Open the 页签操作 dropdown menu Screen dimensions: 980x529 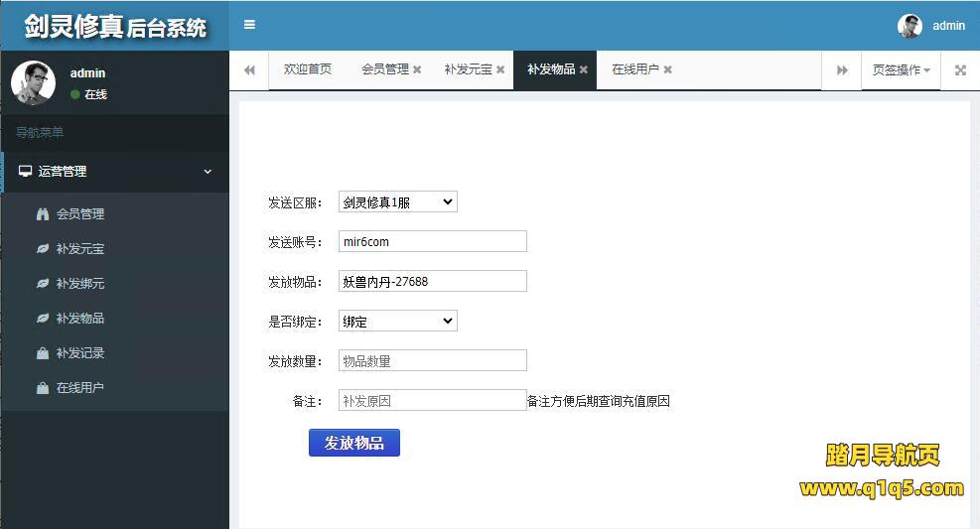pyautogui.click(x=901, y=70)
